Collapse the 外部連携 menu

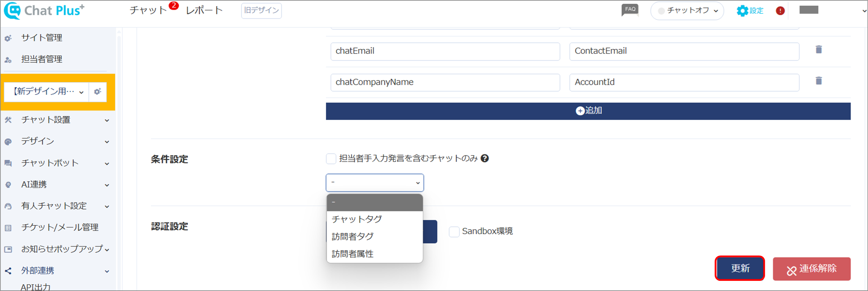107,271
